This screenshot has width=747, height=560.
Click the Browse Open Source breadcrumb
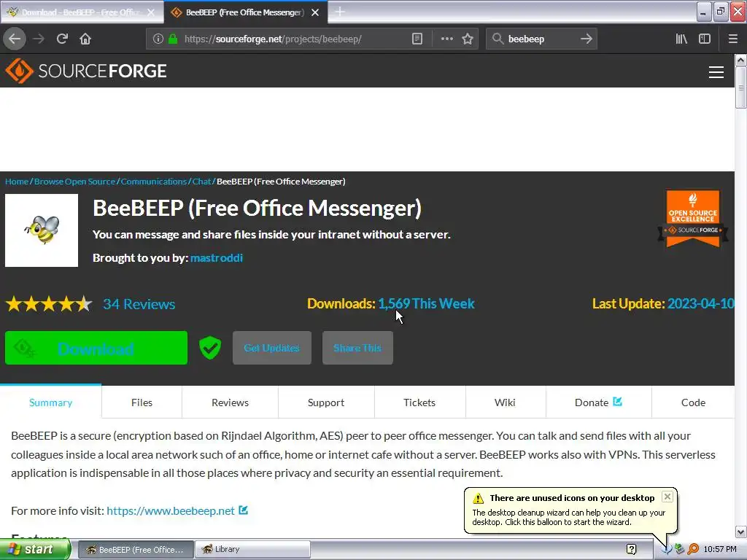click(75, 182)
